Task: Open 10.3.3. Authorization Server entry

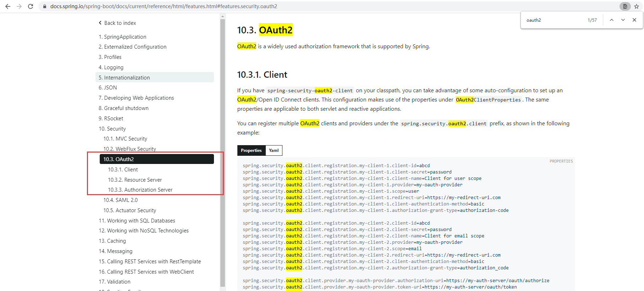Action: 140,190
